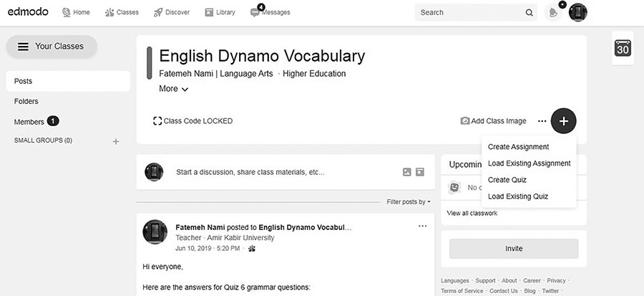Open the calendar planner icon
Image resolution: width=644 pixels, height=296 pixels.
(x=623, y=49)
